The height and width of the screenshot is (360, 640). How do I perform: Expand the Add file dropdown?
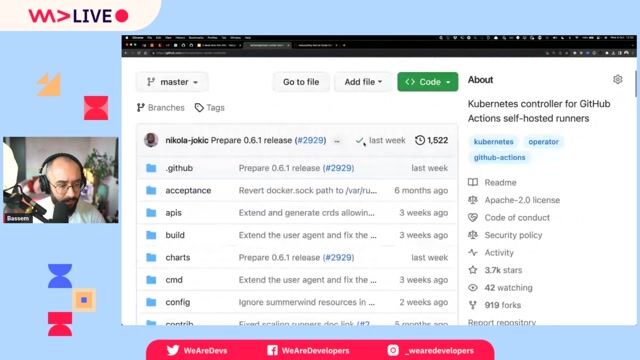363,82
